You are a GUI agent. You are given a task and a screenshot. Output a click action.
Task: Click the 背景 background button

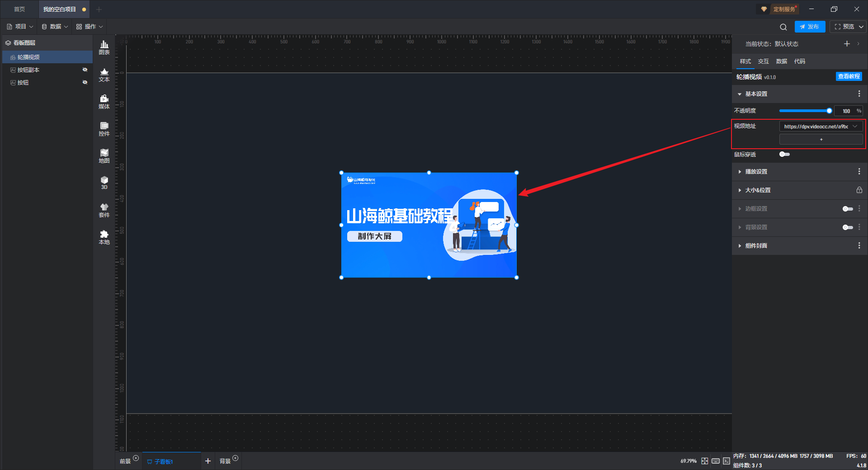tap(225, 461)
